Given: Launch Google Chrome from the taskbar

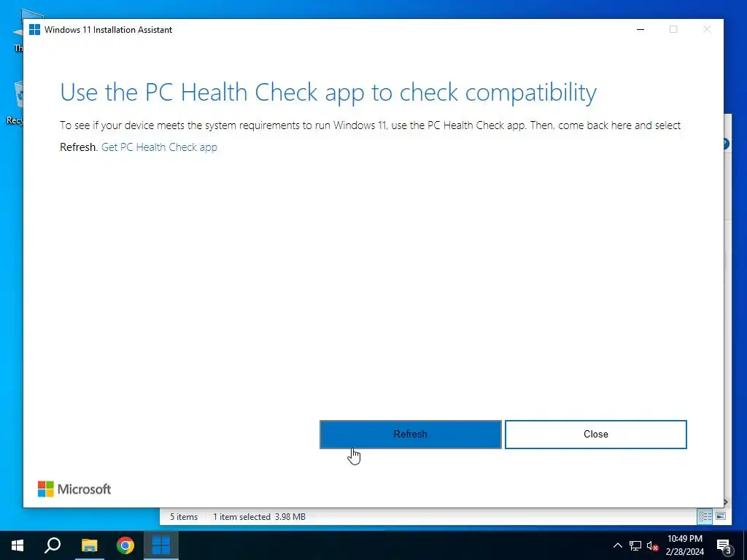Looking at the screenshot, I should tap(125, 545).
